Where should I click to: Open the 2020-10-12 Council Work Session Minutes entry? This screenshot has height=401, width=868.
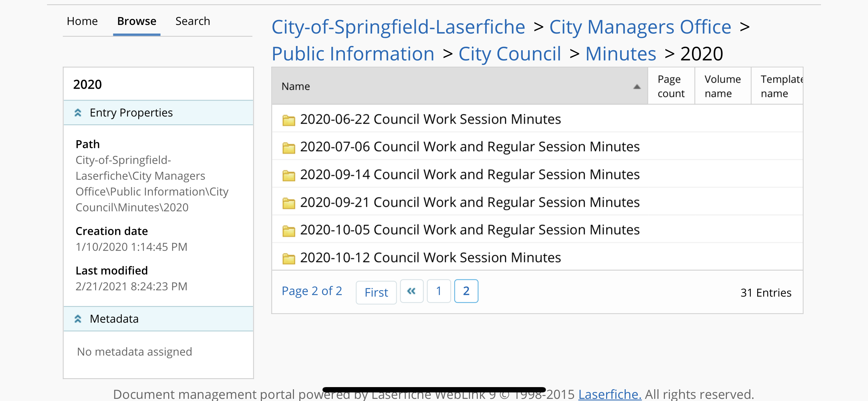430,258
